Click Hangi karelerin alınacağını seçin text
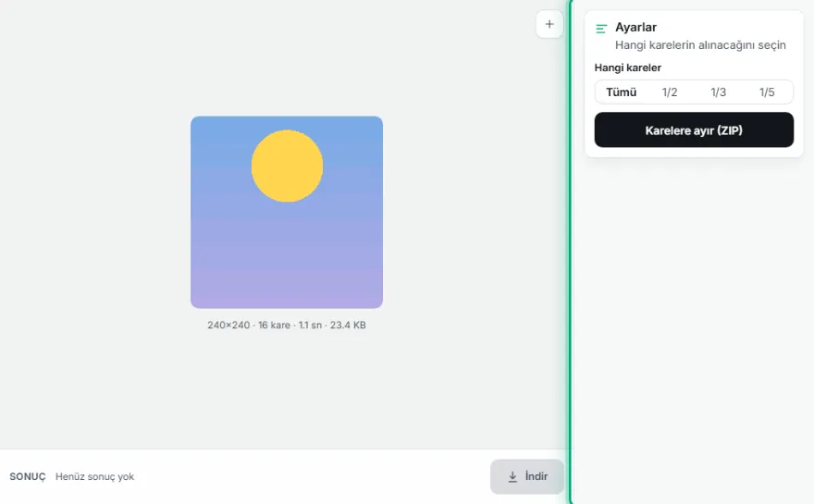This screenshot has height=504, width=814. click(x=700, y=45)
